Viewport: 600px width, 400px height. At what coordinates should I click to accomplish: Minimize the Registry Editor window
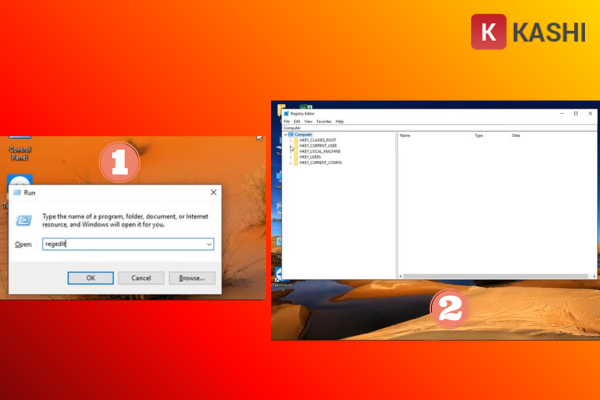[562, 114]
